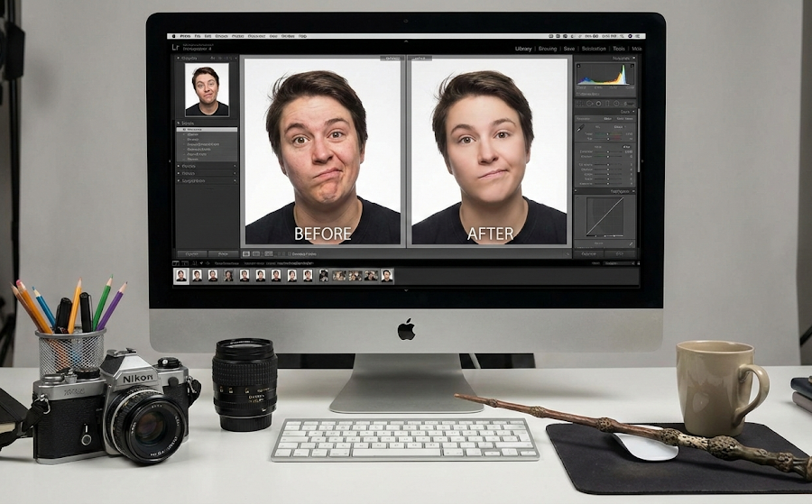The image size is (812, 504).
Task: Collapse the Tone Curve panel right-hand triangle
Action: (633, 191)
